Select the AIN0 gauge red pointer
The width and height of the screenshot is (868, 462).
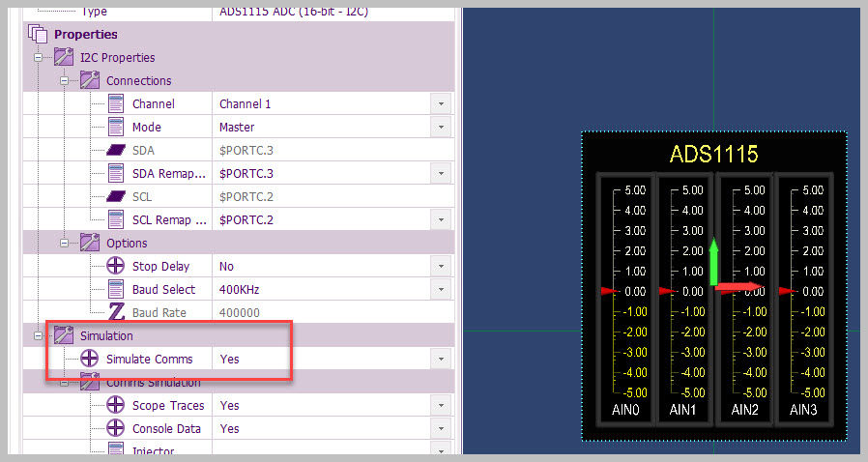[x=610, y=291]
